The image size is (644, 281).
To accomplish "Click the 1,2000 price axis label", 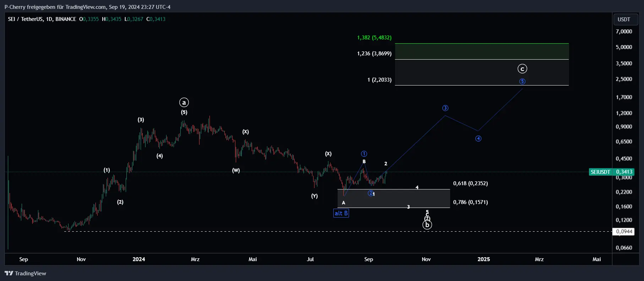I will click(x=624, y=113).
